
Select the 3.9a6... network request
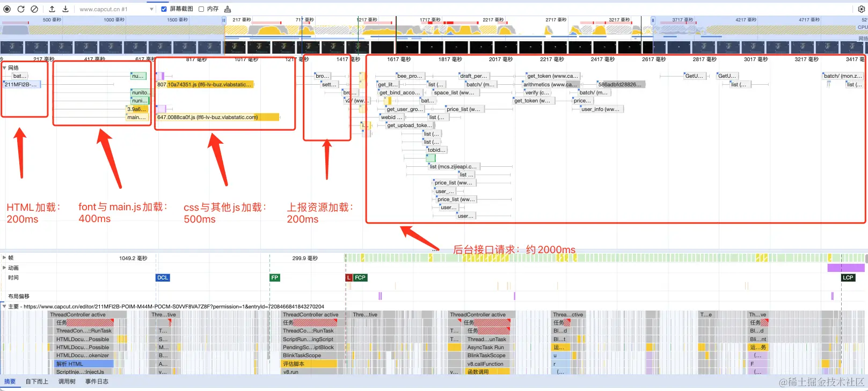coord(136,109)
